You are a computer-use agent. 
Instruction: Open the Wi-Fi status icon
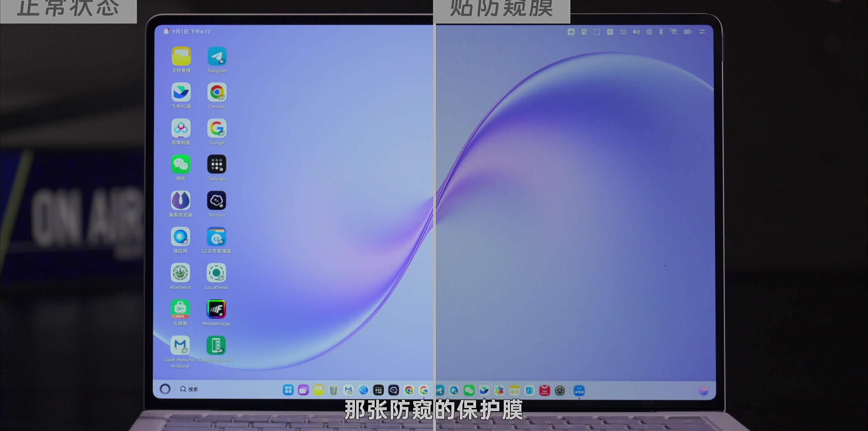[x=674, y=32]
